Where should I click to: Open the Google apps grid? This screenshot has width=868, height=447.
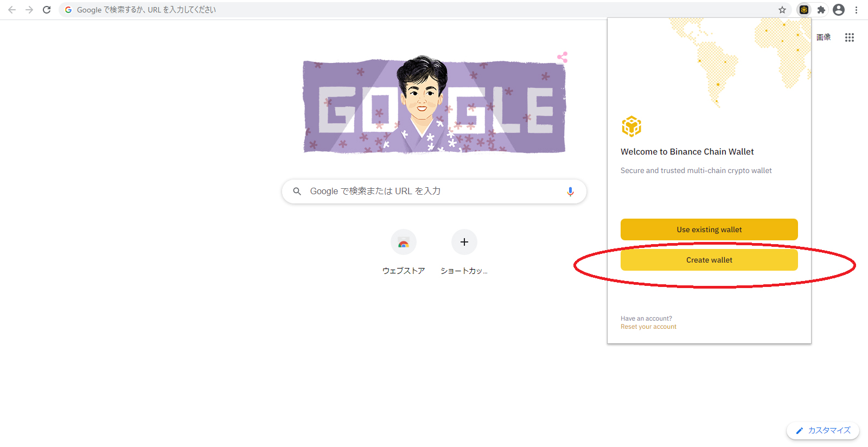coord(850,37)
